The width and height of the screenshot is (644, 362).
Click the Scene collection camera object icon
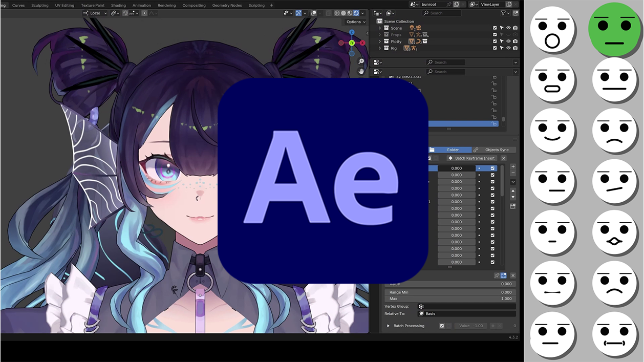pos(419,28)
